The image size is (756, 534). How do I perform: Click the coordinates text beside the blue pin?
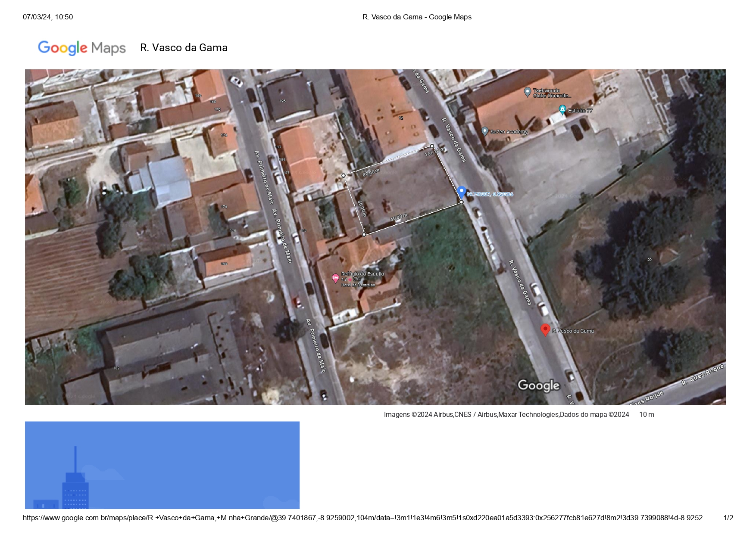coord(490,194)
